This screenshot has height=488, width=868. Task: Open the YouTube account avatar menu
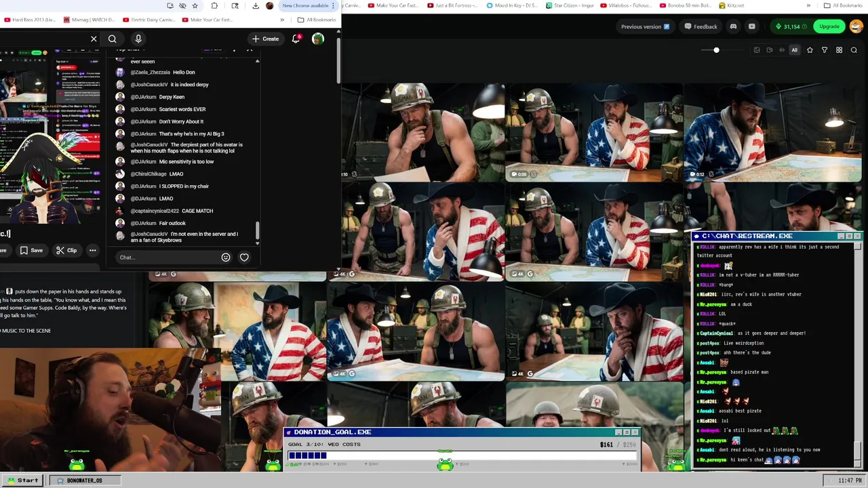click(x=317, y=39)
